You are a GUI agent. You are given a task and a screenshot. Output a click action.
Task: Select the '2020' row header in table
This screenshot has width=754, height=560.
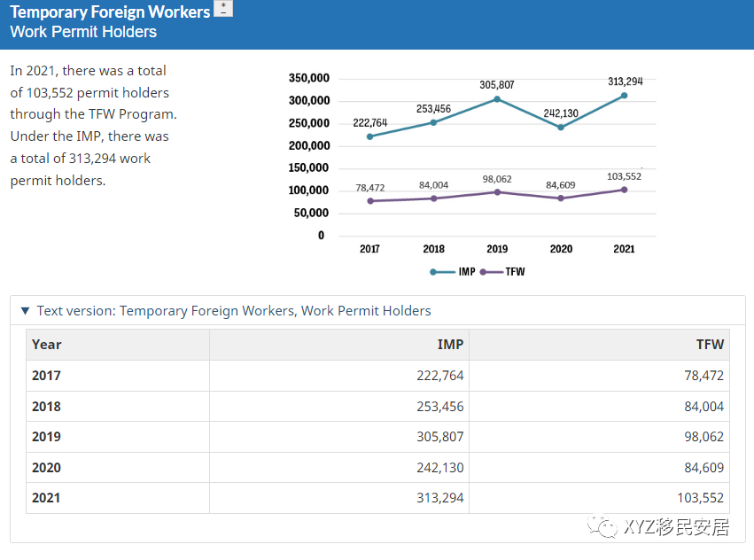[x=118, y=468]
